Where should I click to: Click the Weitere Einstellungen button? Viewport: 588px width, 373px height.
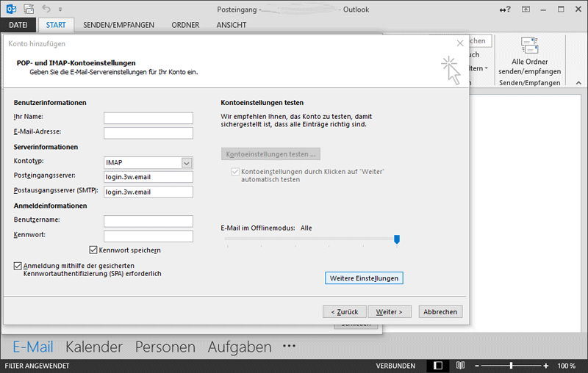pyautogui.click(x=364, y=278)
